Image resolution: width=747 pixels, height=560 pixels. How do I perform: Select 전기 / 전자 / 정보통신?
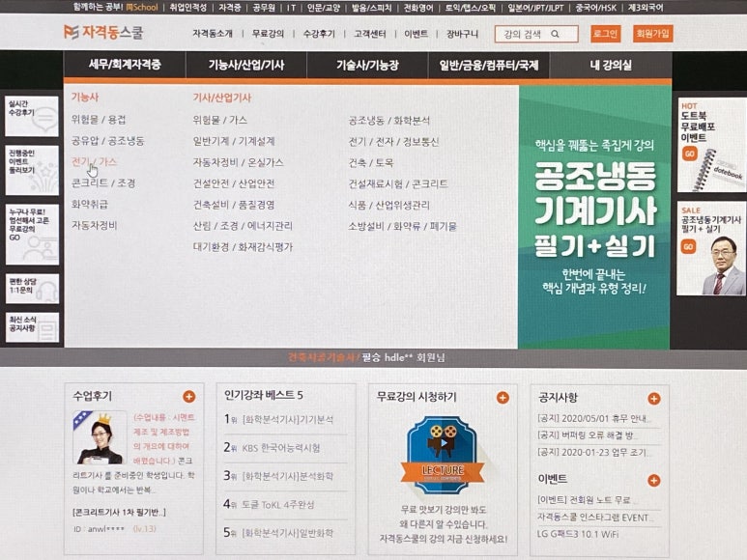(x=393, y=142)
